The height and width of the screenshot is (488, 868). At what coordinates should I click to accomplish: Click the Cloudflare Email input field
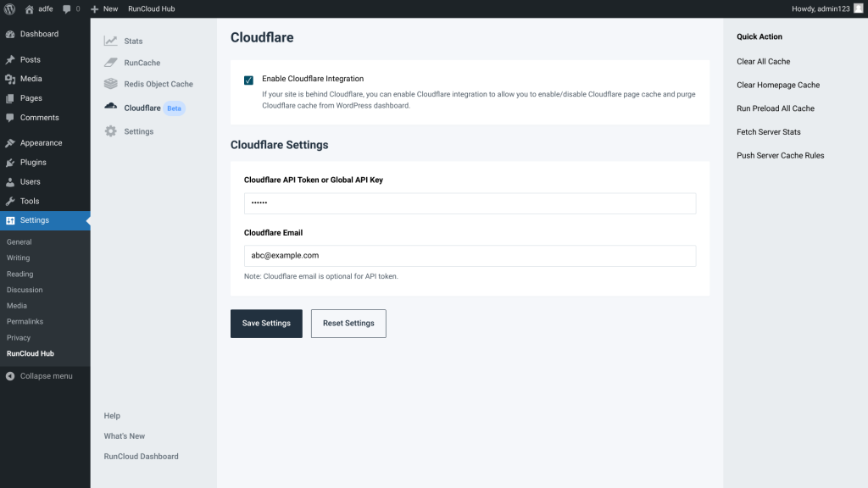[x=470, y=256]
